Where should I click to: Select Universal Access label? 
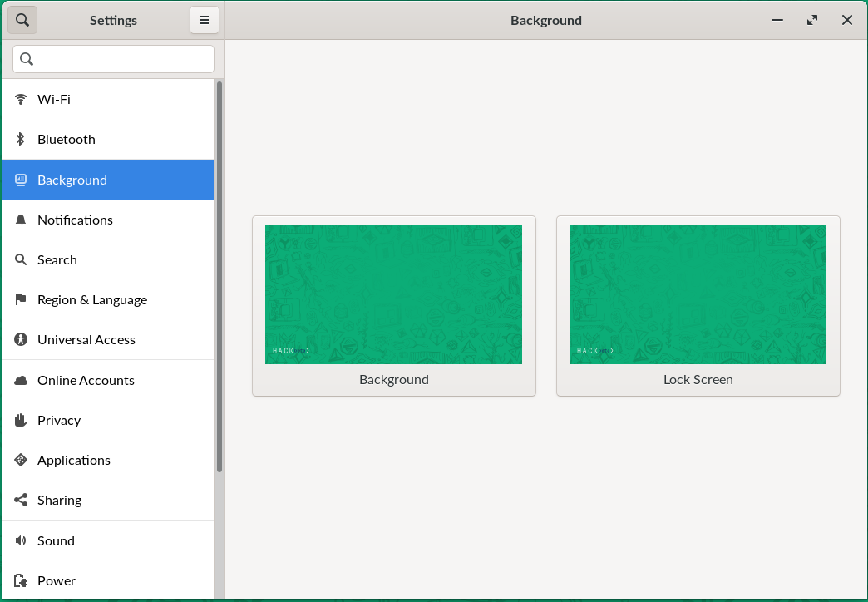(x=86, y=339)
